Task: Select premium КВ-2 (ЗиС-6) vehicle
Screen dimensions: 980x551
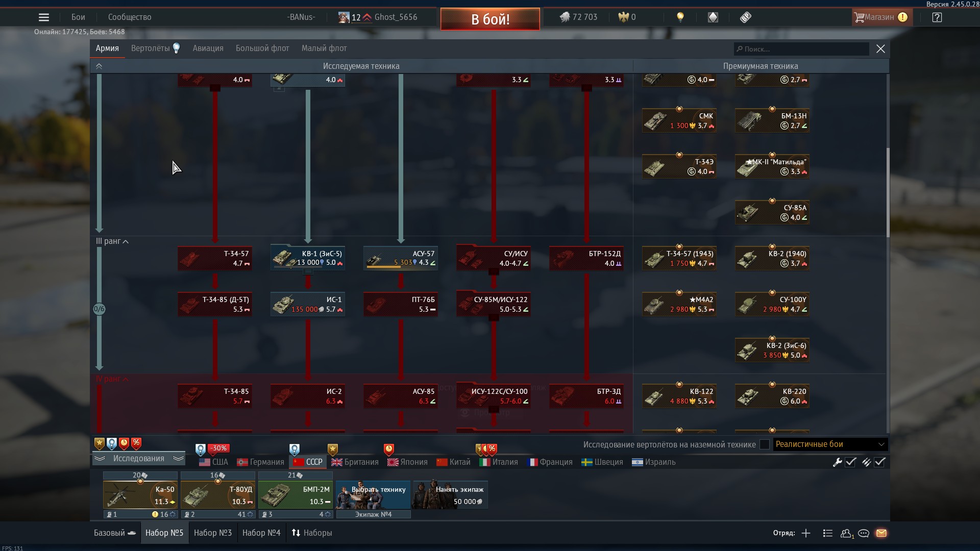Action: (772, 349)
